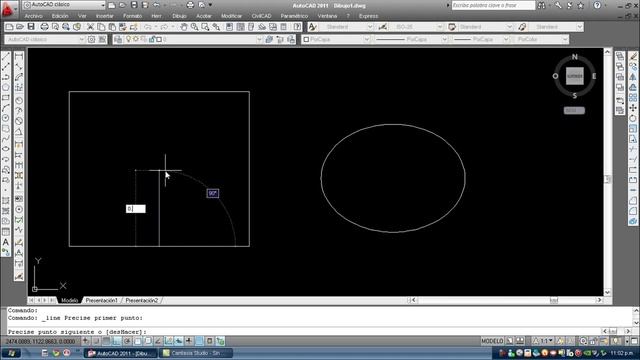Select the Pan hand tool

pyautogui.click(x=184, y=27)
